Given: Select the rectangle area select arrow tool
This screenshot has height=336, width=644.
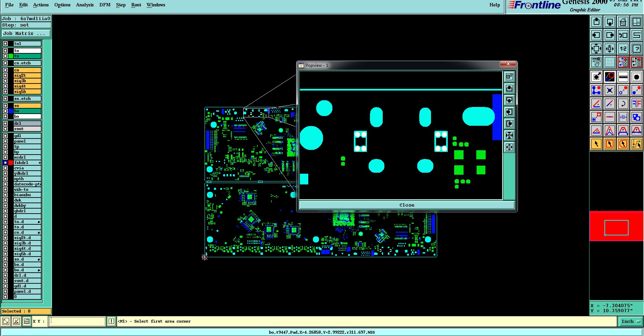Looking at the screenshot, I should (610, 144).
